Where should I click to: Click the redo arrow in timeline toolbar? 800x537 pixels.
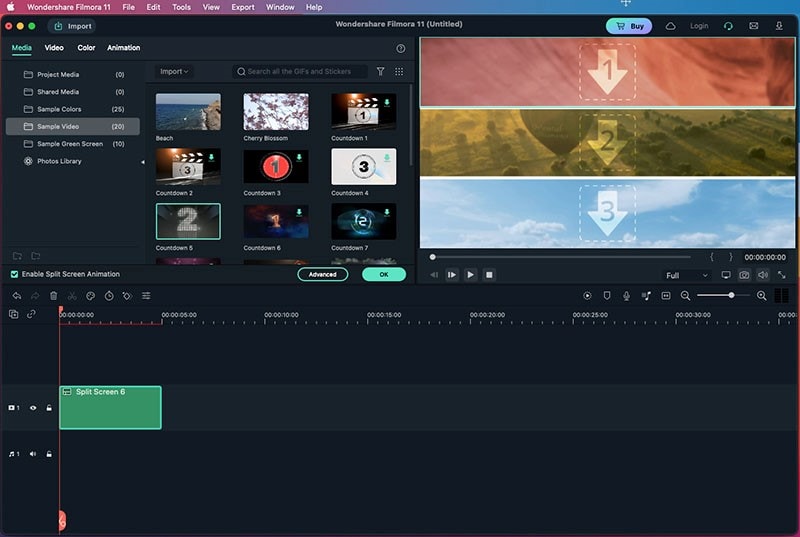pos(35,296)
